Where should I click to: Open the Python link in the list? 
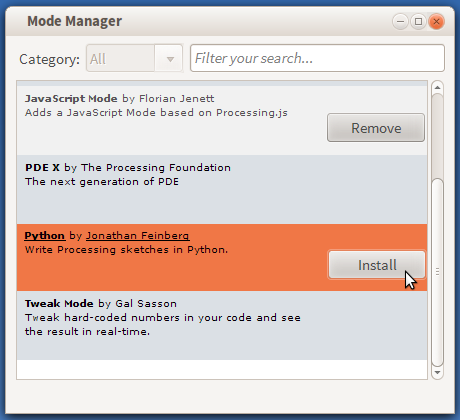pyautogui.click(x=45, y=236)
